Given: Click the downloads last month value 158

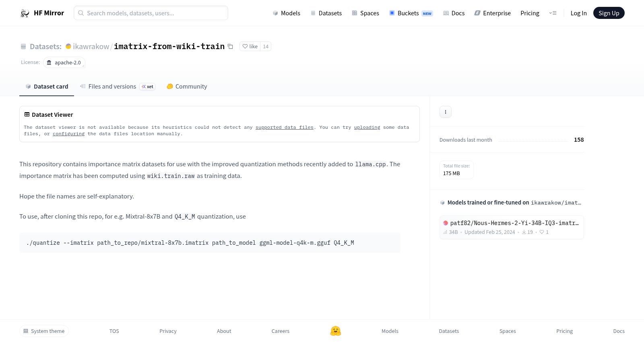Looking at the screenshot, I should pyautogui.click(x=579, y=140).
